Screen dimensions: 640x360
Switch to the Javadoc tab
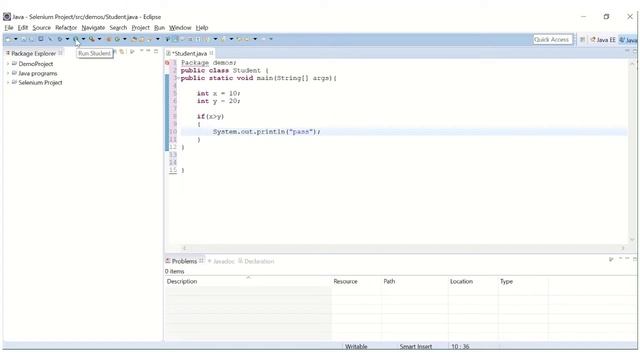223,261
